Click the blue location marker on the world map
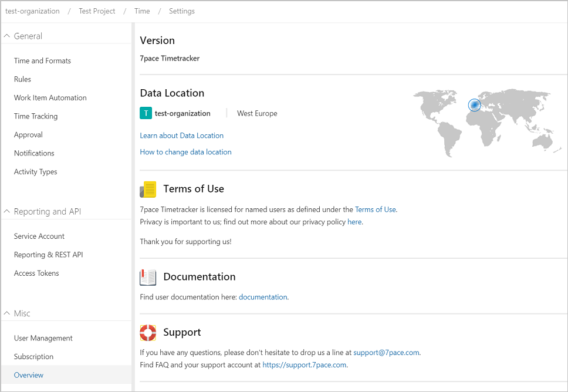568x392 pixels. coord(474,105)
